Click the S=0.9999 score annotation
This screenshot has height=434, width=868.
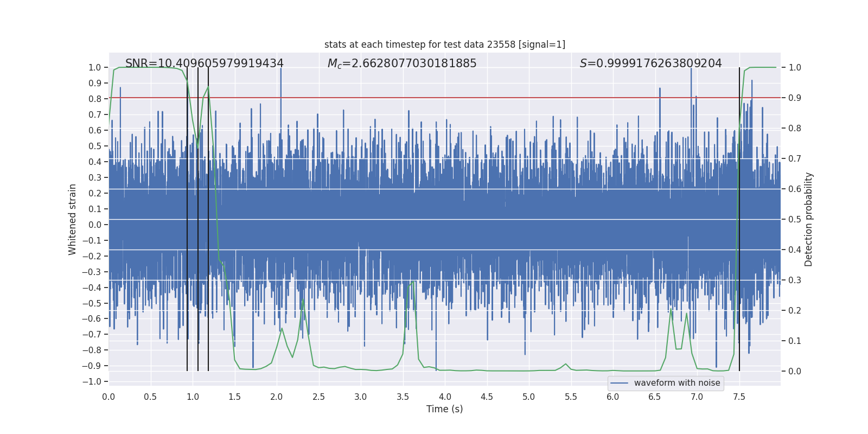coord(650,63)
